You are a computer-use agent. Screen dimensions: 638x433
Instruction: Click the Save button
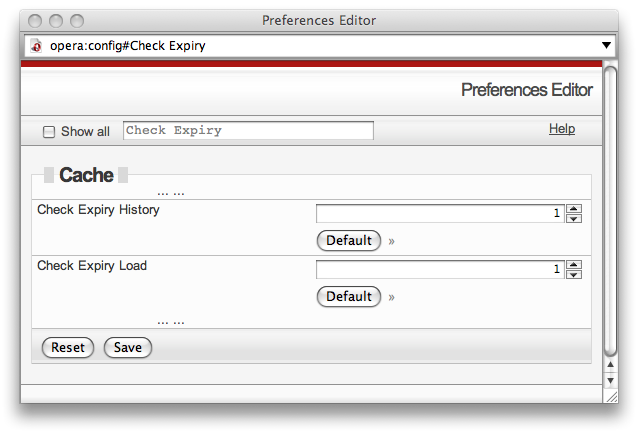pos(128,348)
